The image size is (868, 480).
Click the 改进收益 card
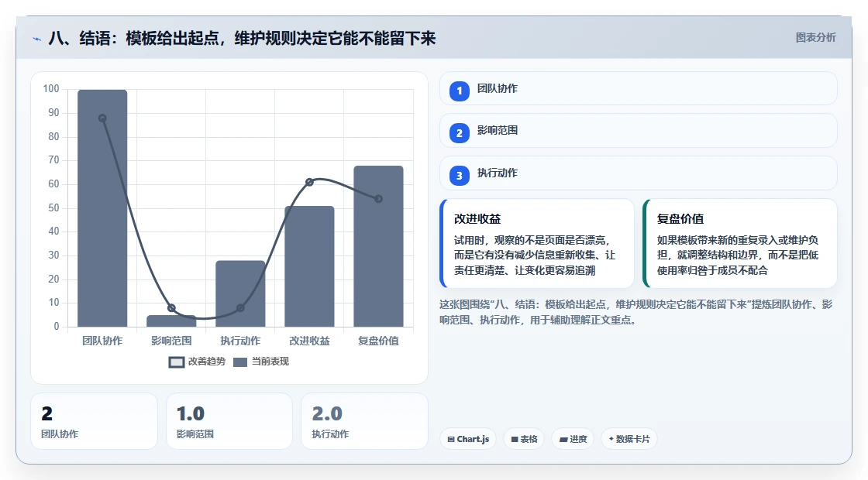[537, 243]
